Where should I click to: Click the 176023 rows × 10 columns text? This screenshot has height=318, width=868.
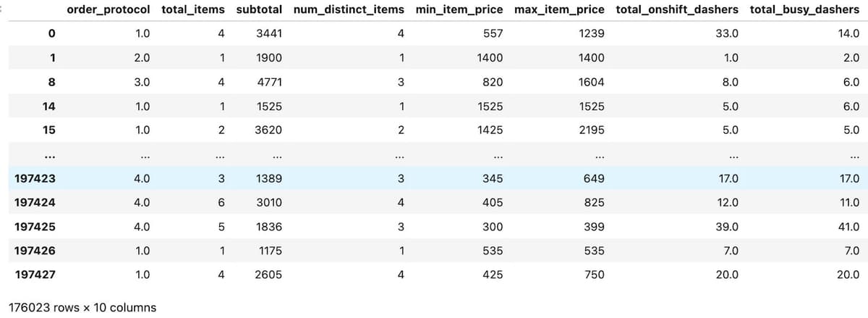pos(80,307)
